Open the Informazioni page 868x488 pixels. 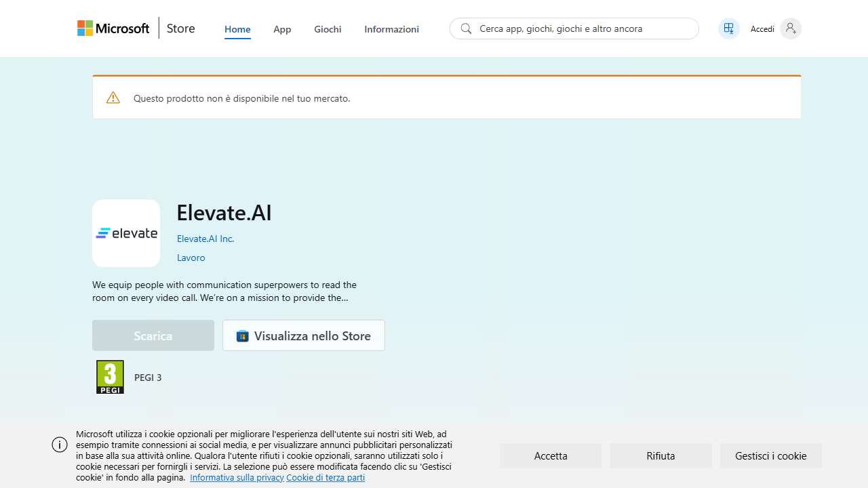(x=391, y=29)
